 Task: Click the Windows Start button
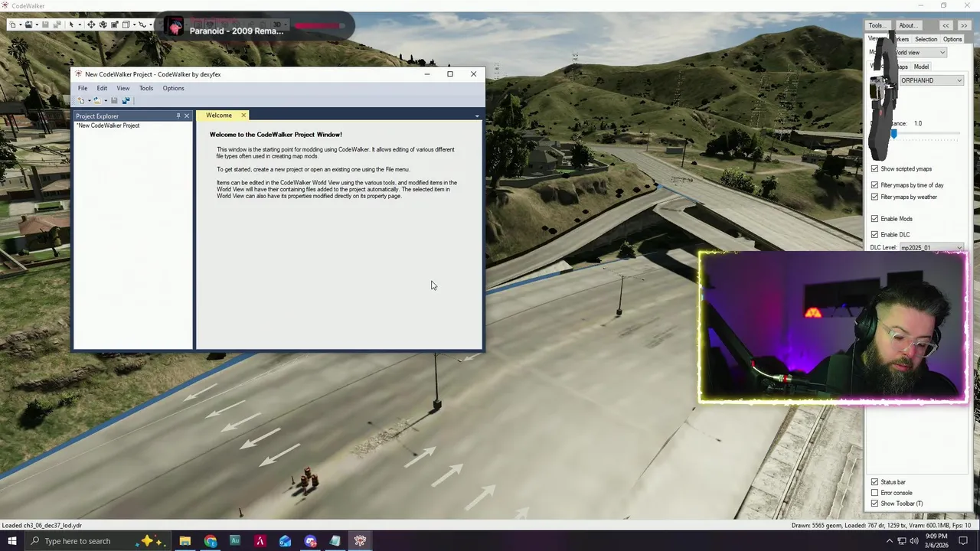pos(11,541)
